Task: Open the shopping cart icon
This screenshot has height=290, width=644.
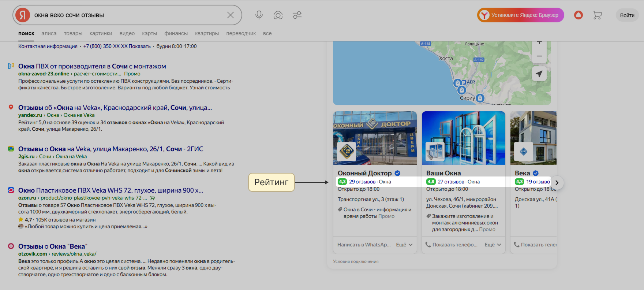Action: 597,15
